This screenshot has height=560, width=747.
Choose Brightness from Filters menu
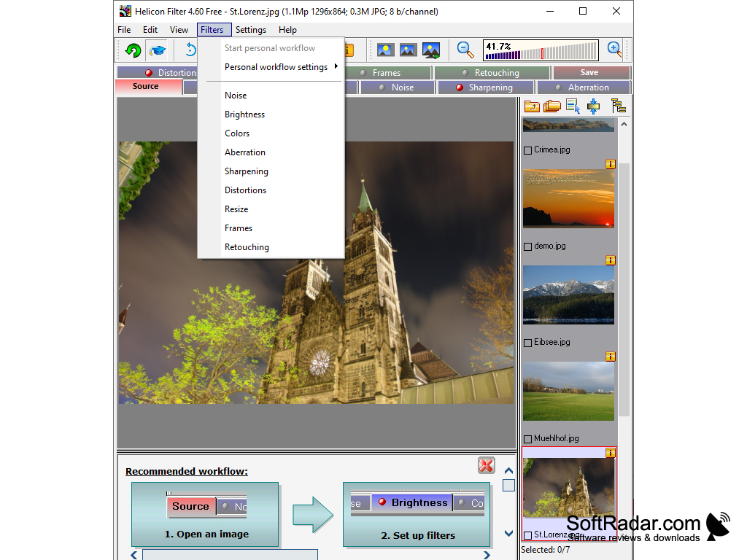click(x=244, y=114)
